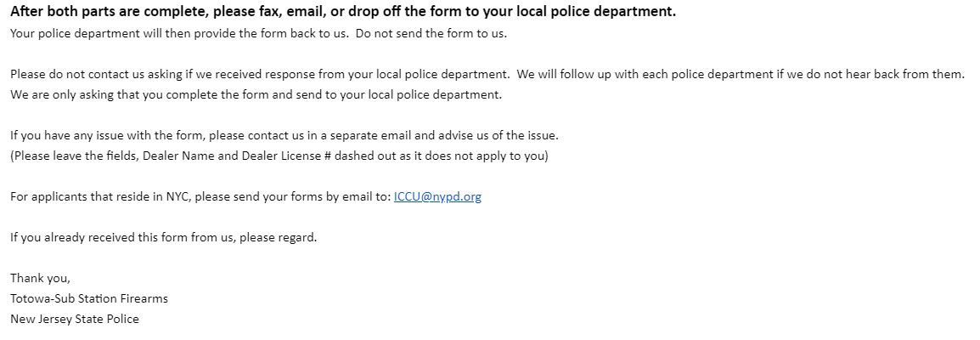Click the bold heading about faxing the form
Viewport: 980px width, 340px height.
pyautogui.click(x=343, y=12)
